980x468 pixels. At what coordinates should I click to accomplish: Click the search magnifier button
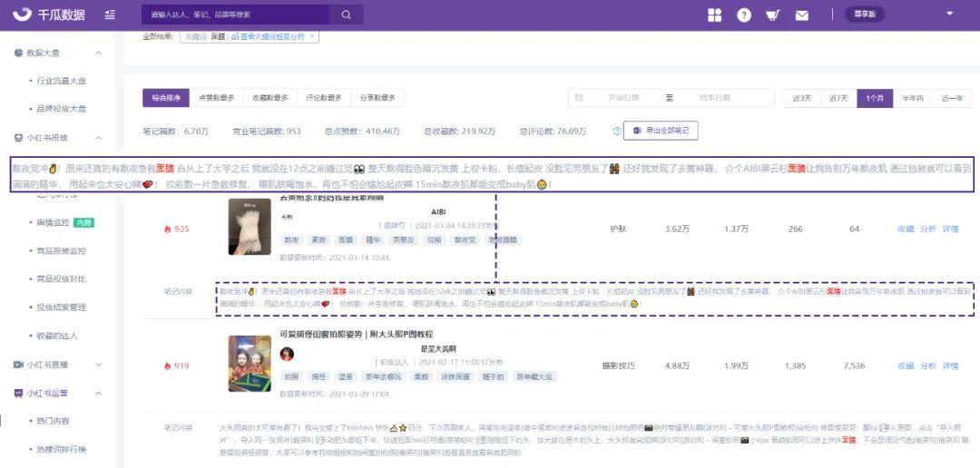coord(346,15)
